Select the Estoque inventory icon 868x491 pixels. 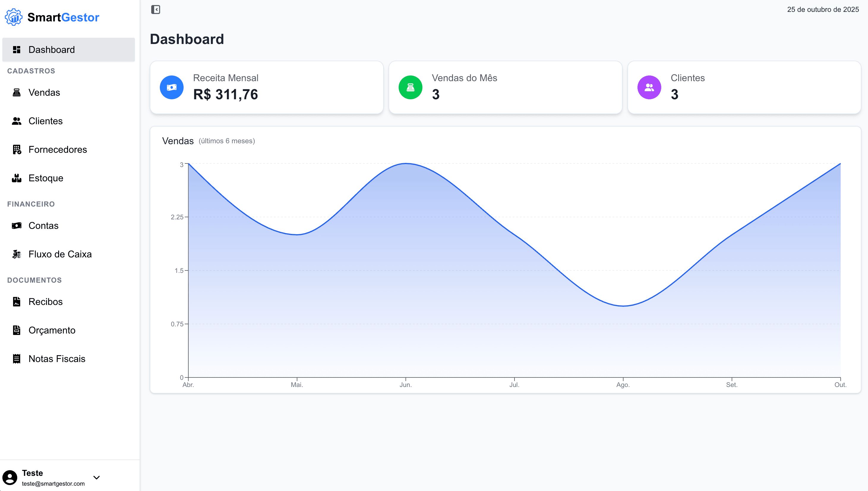click(x=17, y=178)
